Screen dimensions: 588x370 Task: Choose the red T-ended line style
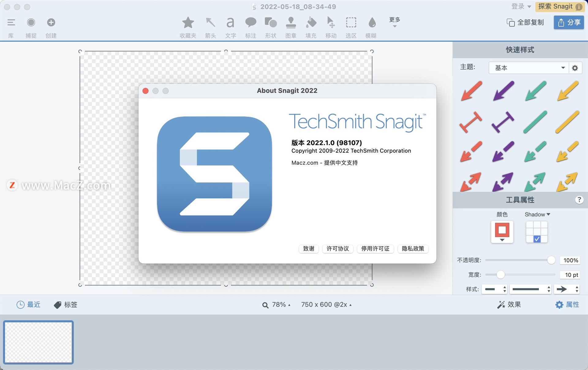pos(471,122)
